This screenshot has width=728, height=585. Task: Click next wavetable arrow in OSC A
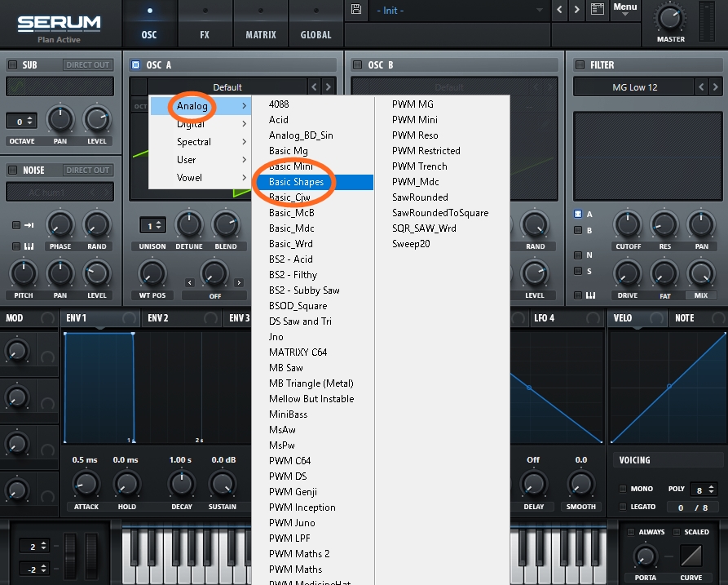tap(329, 87)
